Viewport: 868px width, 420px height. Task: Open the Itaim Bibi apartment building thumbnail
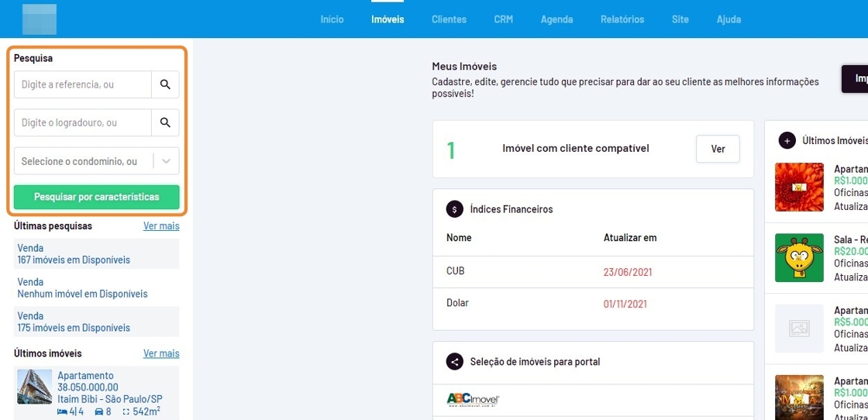[x=35, y=387]
